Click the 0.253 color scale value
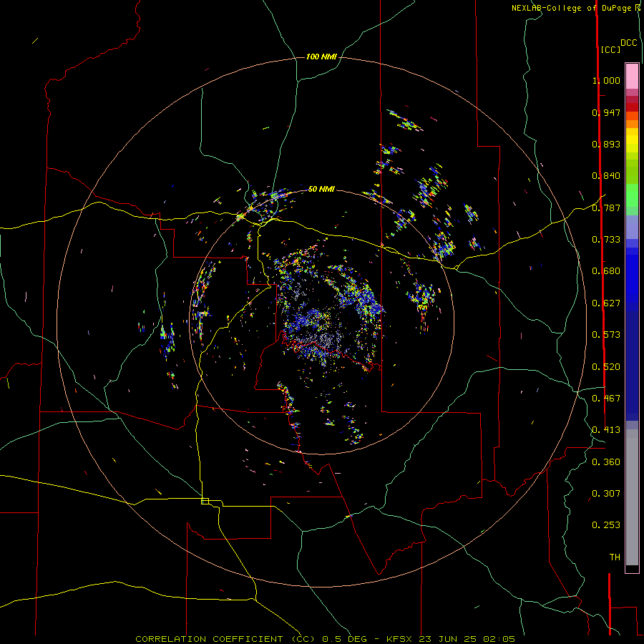This screenshot has width=644, height=644. tap(606, 525)
